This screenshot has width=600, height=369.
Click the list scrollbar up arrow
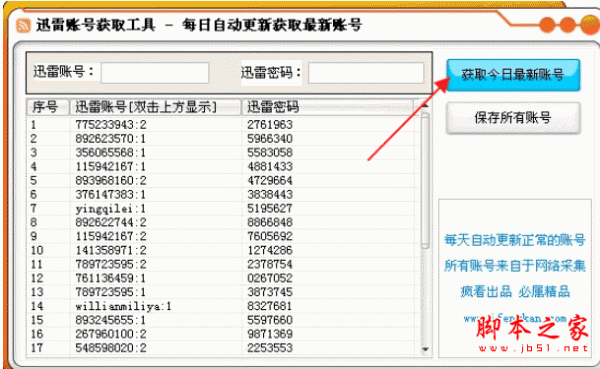click(425, 105)
